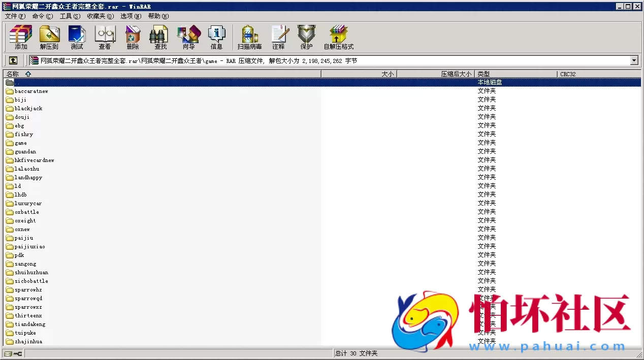Click the up-one-level folder button
The width and height of the screenshot is (644, 360).
pyautogui.click(x=13, y=61)
